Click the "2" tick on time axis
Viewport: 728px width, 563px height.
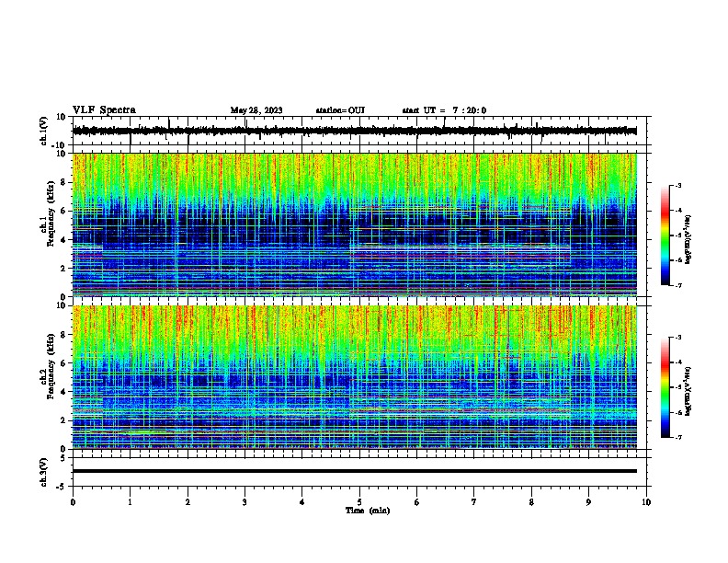pos(188,502)
